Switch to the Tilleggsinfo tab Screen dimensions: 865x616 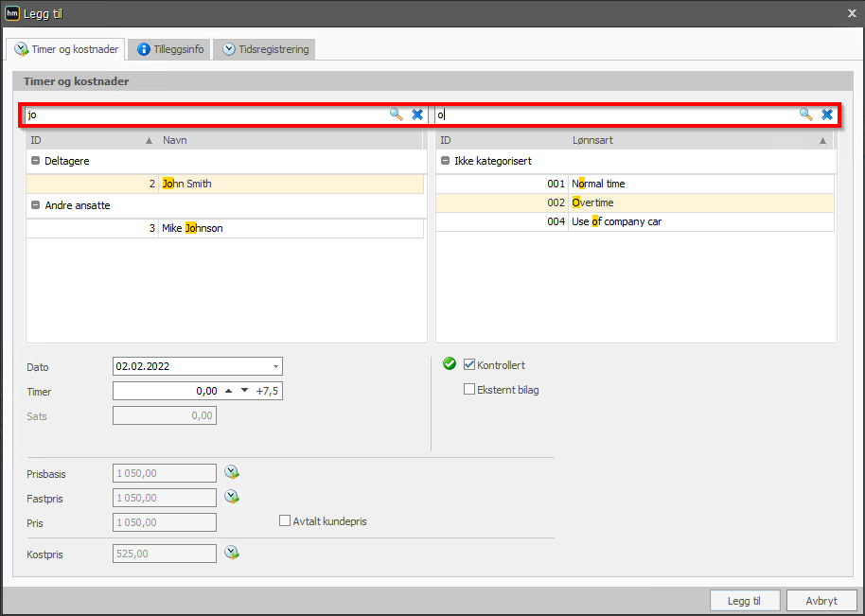pyautogui.click(x=170, y=49)
